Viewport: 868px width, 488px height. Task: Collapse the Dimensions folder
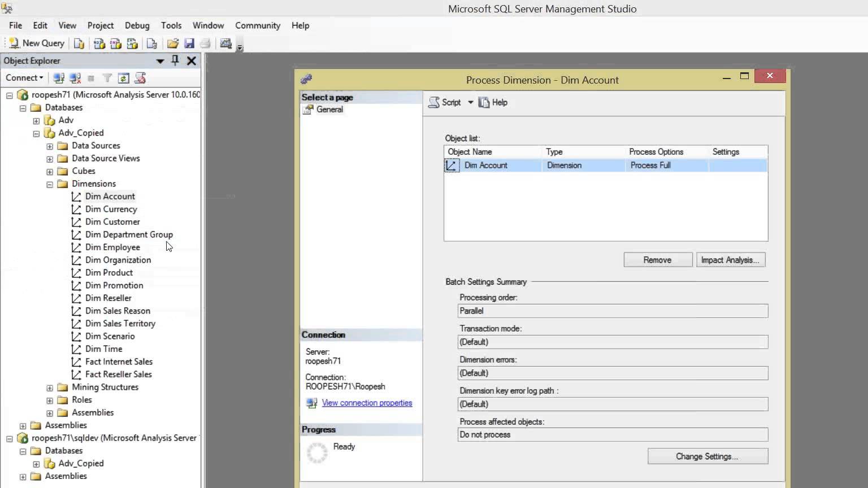point(50,184)
